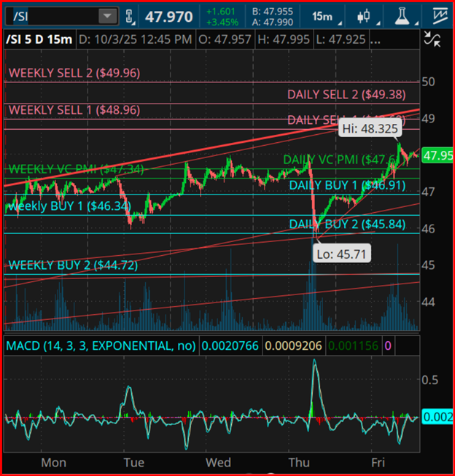Click the DAILY BUY 2 ($45.84) label

click(x=346, y=224)
